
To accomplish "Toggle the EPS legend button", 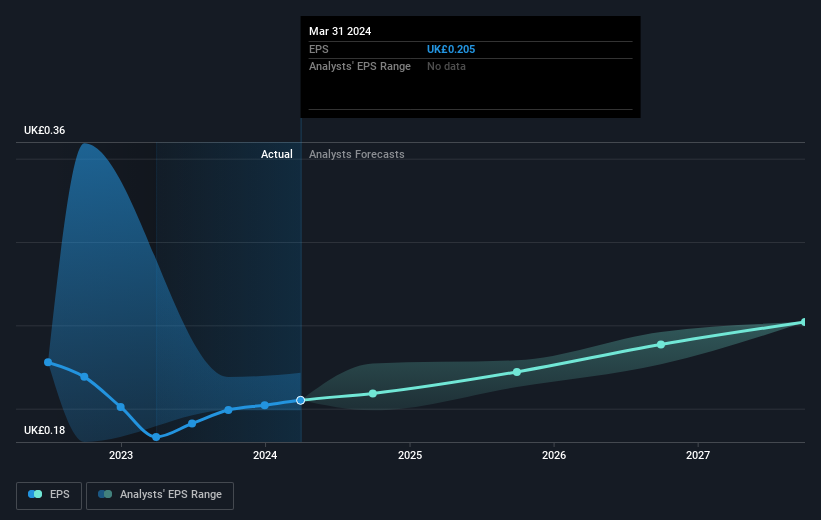I will click(x=49, y=495).
